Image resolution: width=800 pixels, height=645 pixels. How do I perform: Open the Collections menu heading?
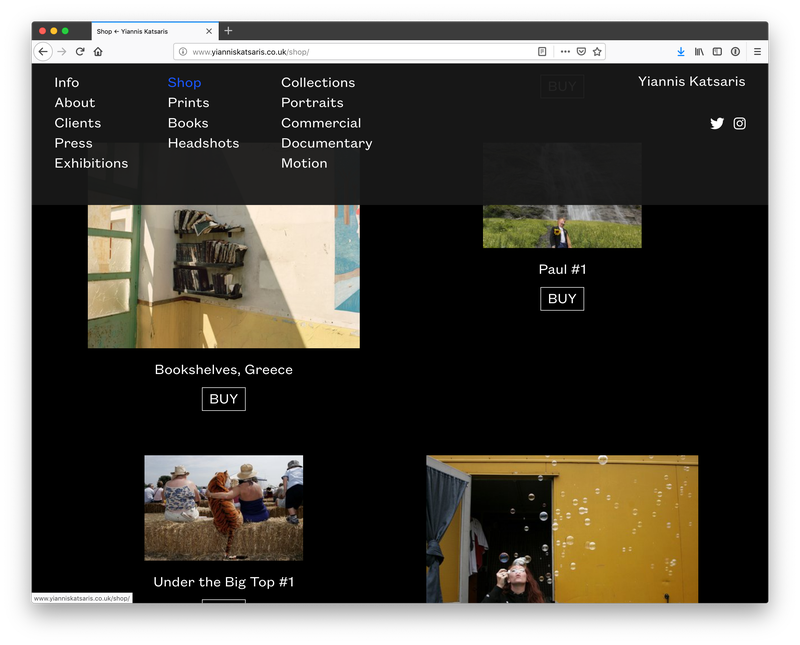[318, 83]
